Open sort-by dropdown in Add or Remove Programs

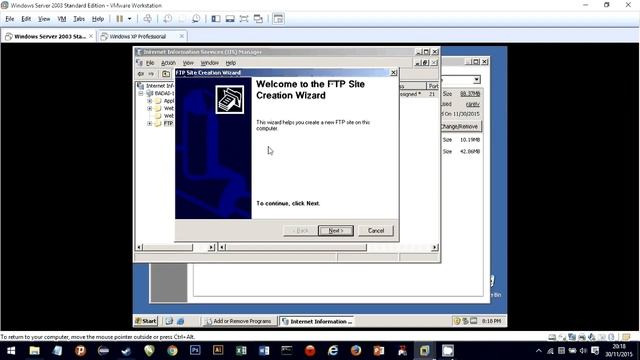click(x=476, y=80)
